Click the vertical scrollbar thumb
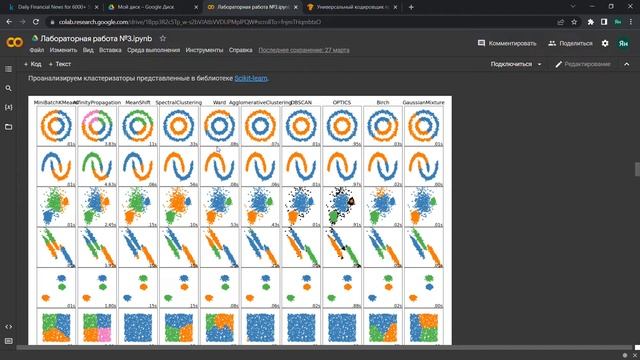The width and height of the screenshot is (640, 360). tap(637, 169)
